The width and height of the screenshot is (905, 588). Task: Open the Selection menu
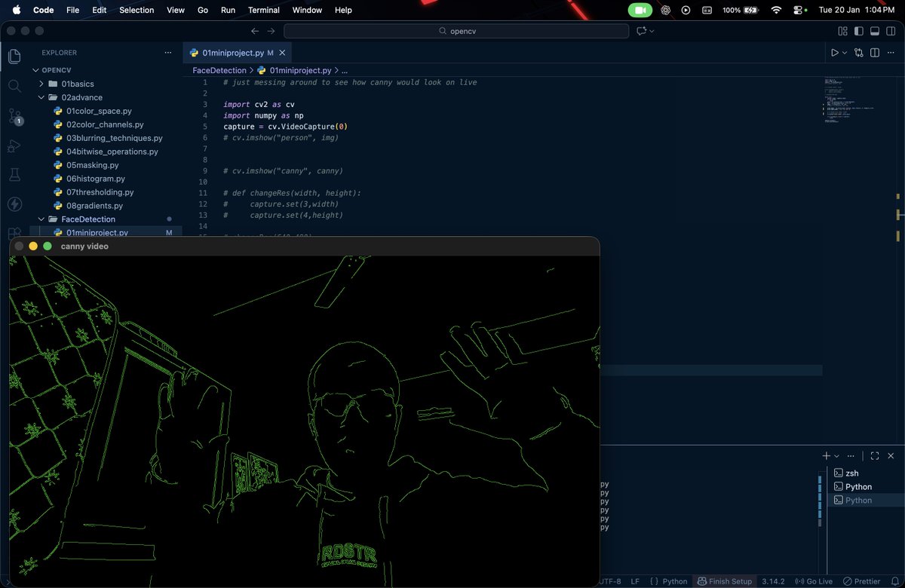coord(137,10)
